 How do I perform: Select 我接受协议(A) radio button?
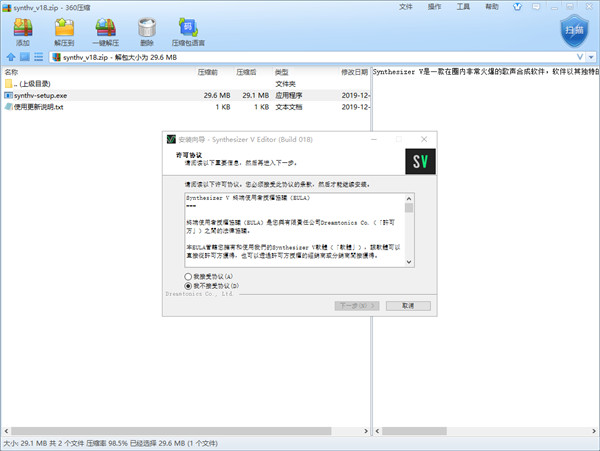(x=188, y=276)
